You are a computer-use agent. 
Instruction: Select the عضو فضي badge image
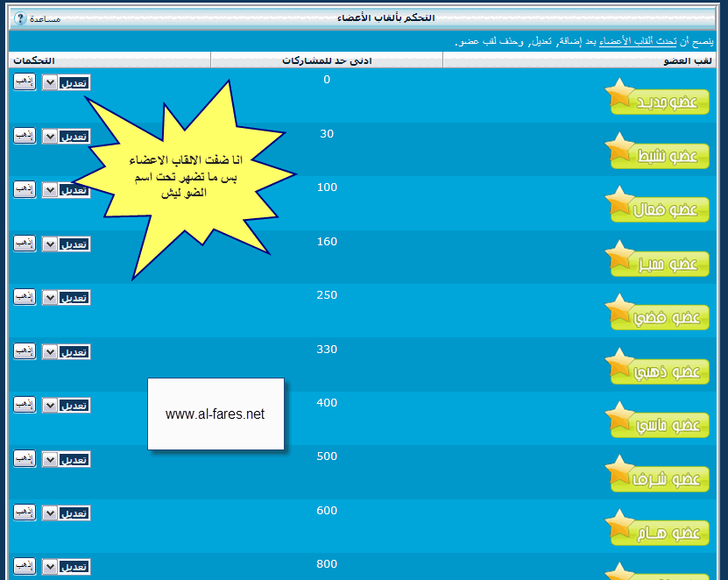pos(659,313)
